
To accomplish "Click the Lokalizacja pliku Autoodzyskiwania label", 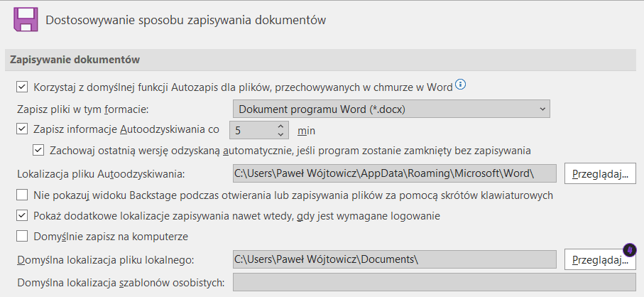I will click(102, 174).
